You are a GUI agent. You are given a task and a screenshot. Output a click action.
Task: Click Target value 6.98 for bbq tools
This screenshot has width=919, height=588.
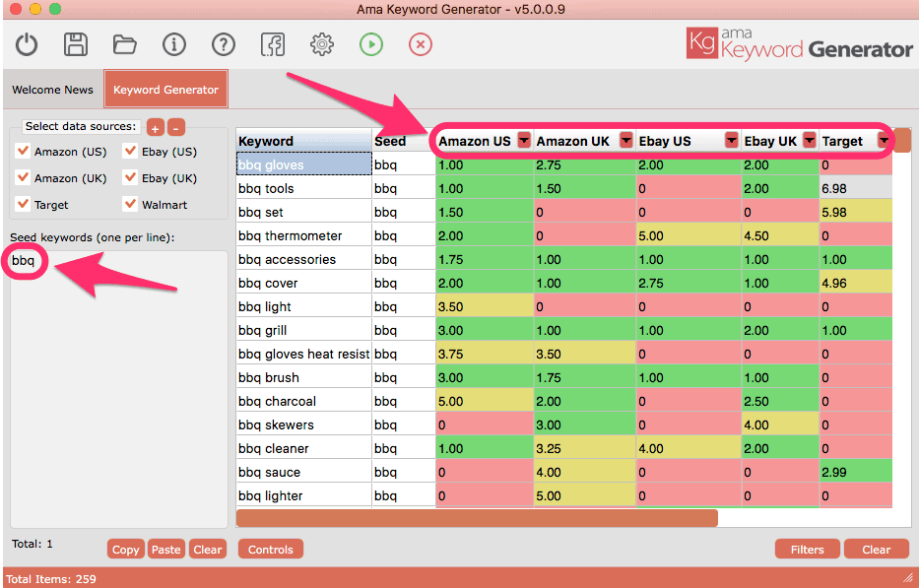856,188
